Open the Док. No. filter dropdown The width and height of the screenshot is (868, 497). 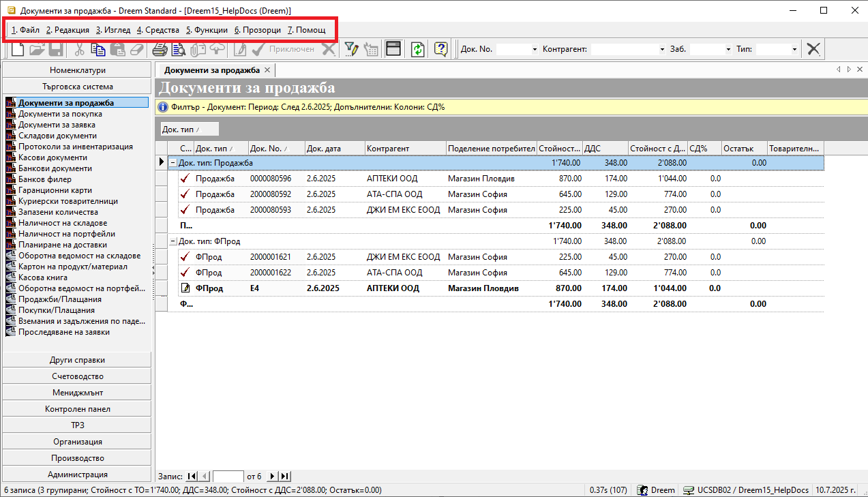pos(535,49)
